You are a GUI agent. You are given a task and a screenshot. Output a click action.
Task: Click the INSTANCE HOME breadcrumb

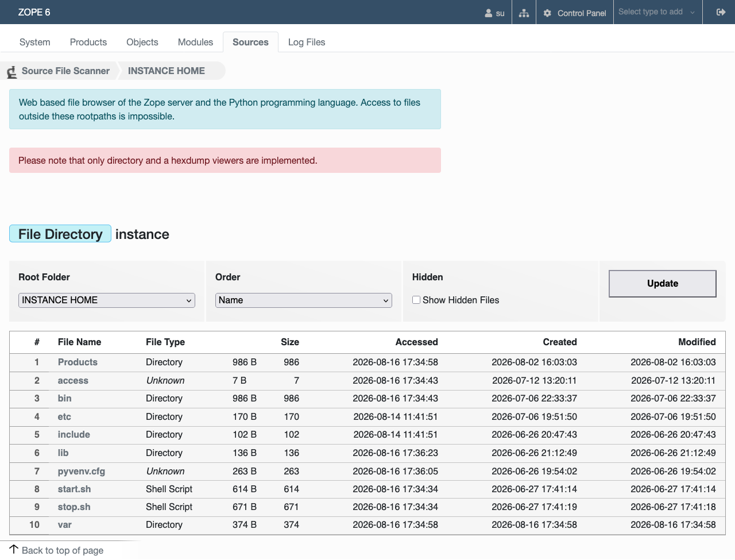coord(167,71)
